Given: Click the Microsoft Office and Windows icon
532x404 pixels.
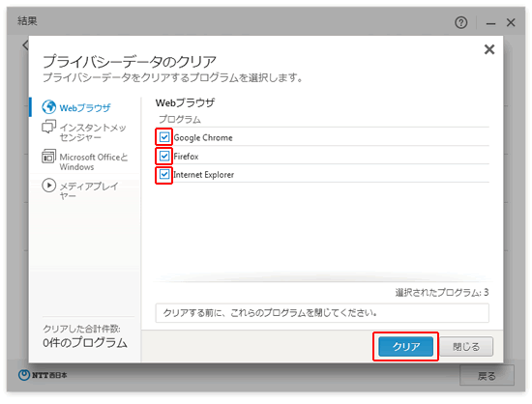Looking at the screenshot, I should click(x=49, y=157).
